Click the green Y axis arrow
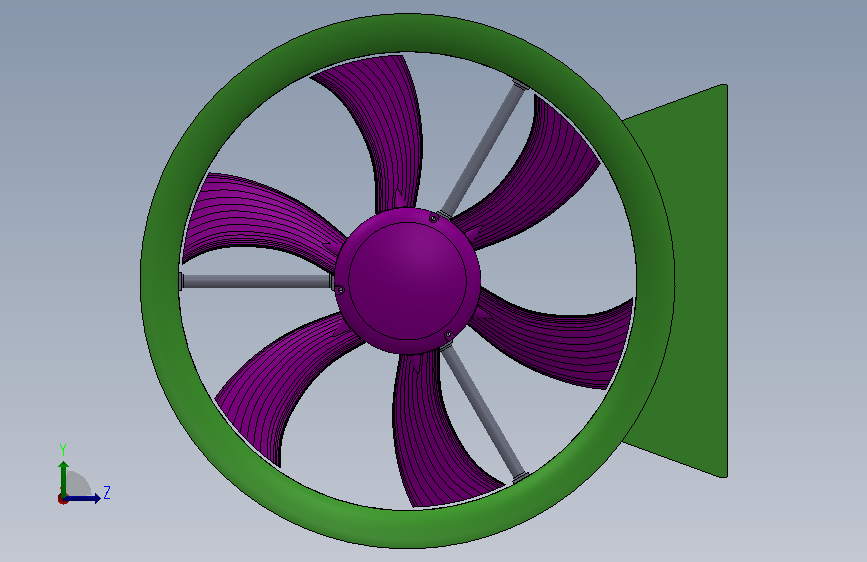The width and height of the screenshot is (867, 562). click(64, 478)
